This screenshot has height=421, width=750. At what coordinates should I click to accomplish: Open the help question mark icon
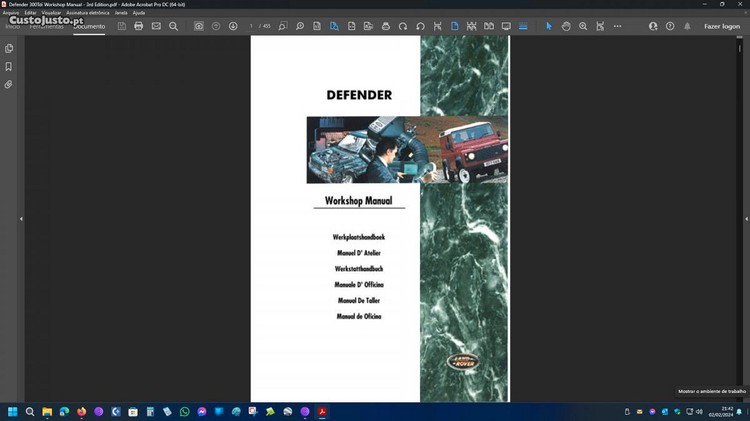click(669, 26)
